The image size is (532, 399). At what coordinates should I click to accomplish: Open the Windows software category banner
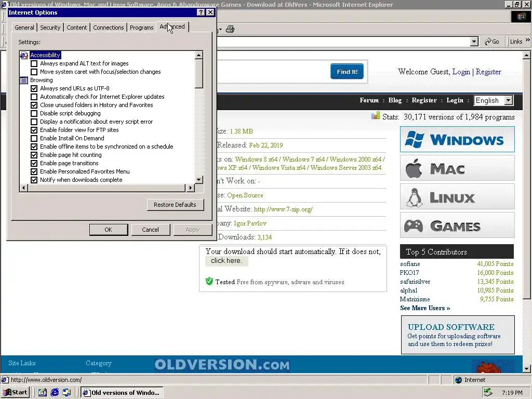[x=457, y=139]
